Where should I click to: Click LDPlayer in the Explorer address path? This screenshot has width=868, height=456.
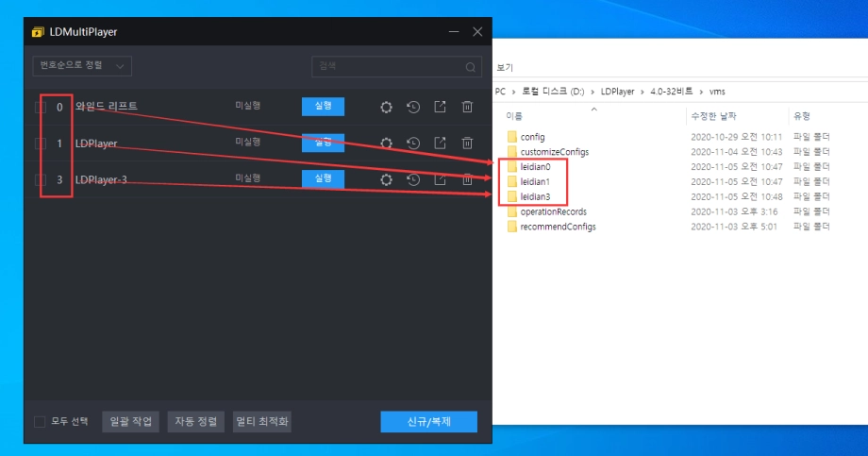click(x=617, y=92)
